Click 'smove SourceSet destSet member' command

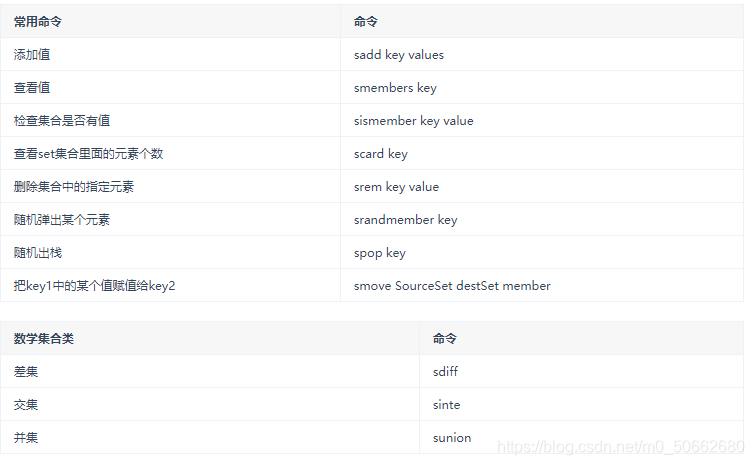(x=452, y=286)
